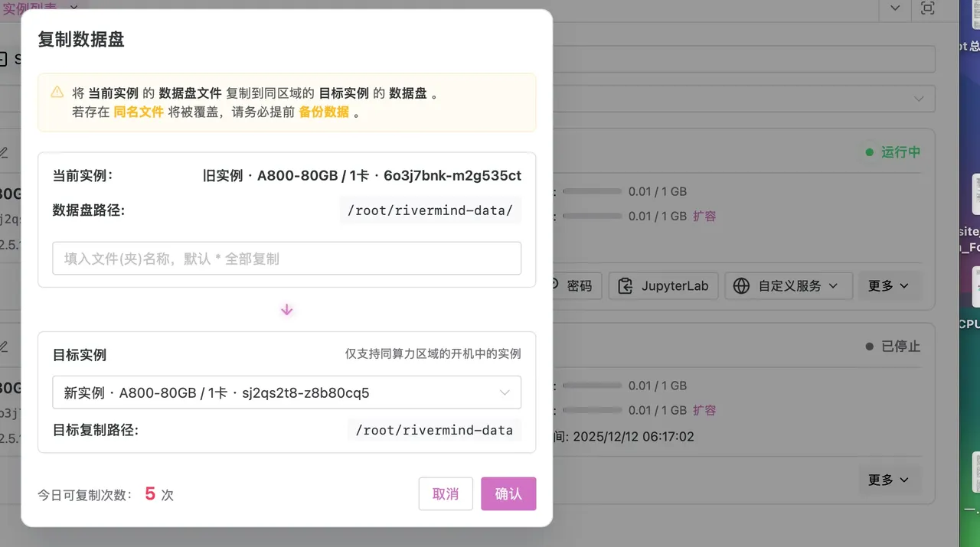Expand the 自定义服务 dropdown arrow
This screenshot has width=980, height=547.
[834, 285]
